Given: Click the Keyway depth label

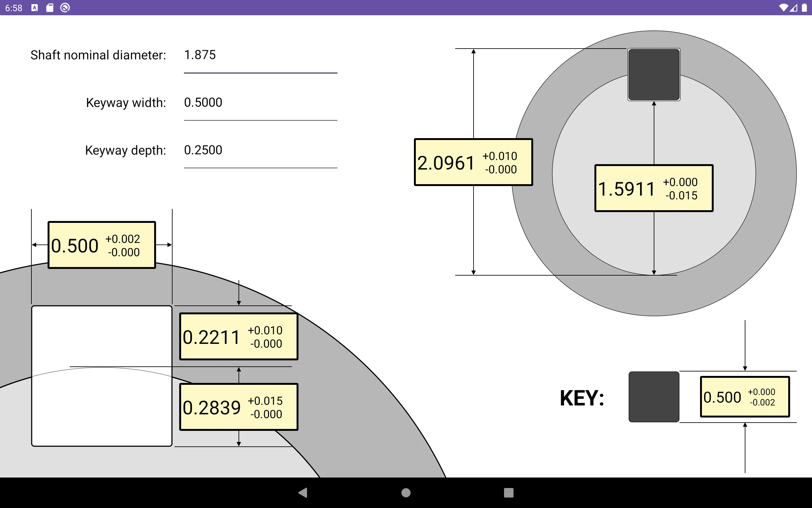Looking at the screenshot, I should point(126,150).
